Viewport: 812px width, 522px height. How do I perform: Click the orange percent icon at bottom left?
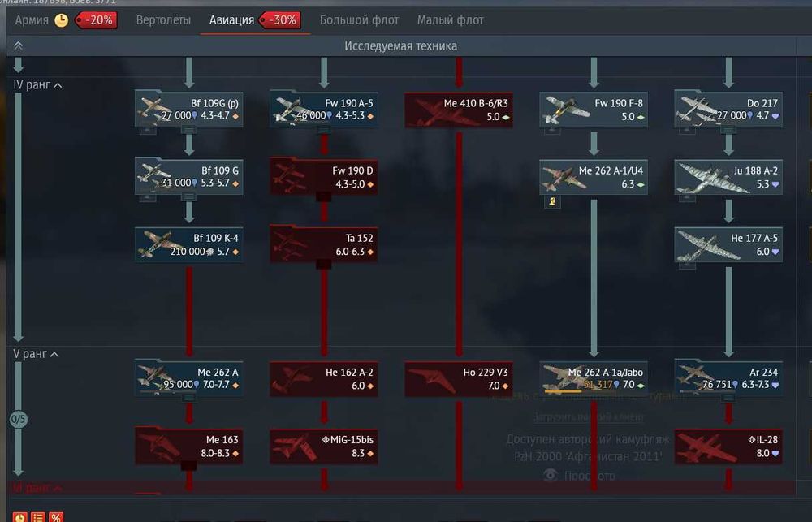pos(56,517)
